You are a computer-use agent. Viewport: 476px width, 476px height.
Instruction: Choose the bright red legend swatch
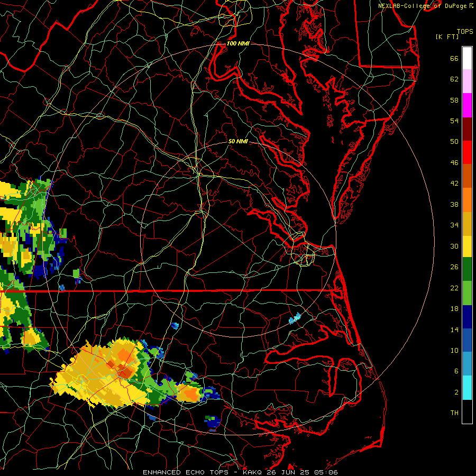click(467, 152)
